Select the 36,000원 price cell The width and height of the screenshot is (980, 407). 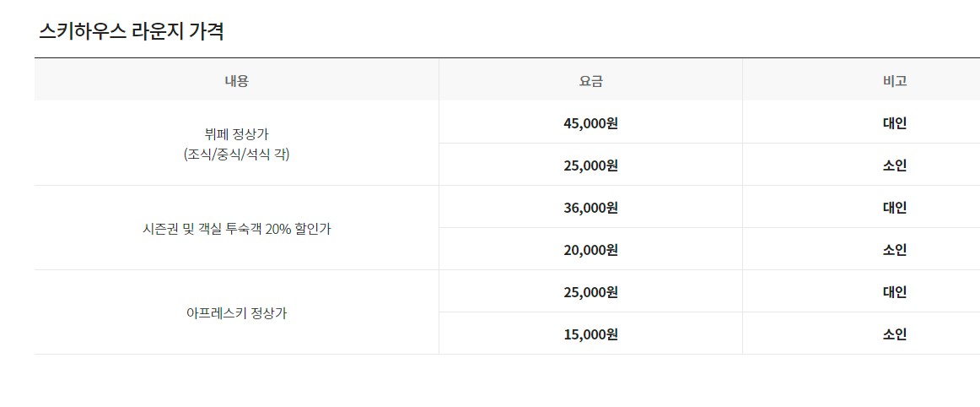click(590, 208)
